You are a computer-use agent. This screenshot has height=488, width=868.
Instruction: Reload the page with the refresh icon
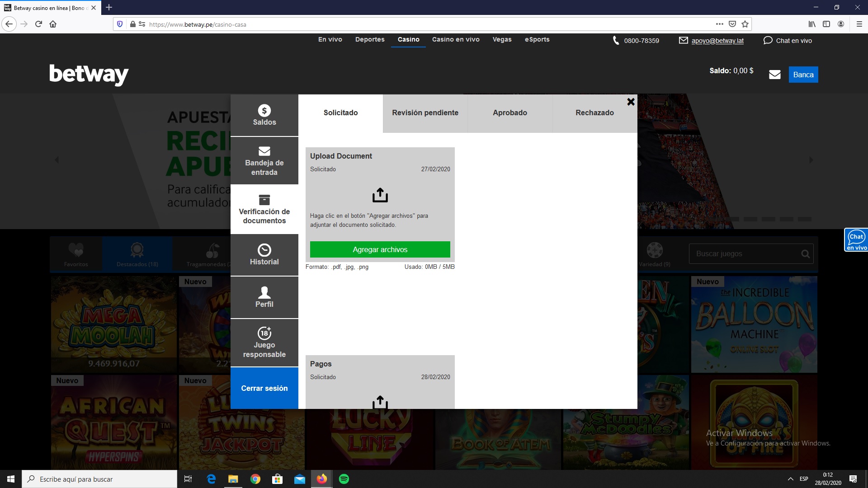point(38,24)
